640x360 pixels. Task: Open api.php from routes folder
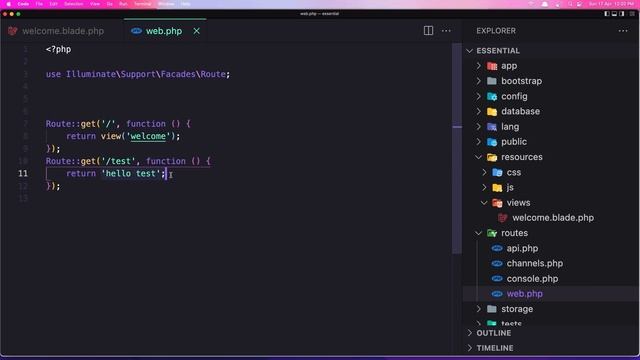[x=522, y=248]
